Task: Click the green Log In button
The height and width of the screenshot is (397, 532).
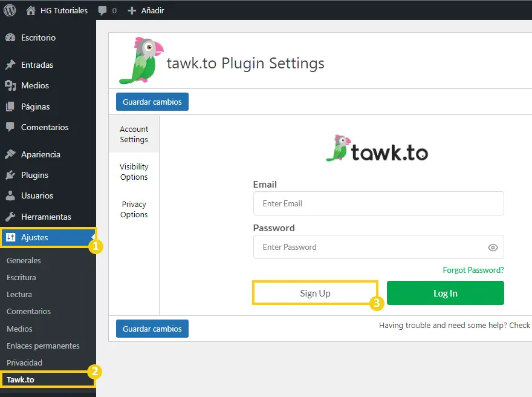Action: (445, 293)
